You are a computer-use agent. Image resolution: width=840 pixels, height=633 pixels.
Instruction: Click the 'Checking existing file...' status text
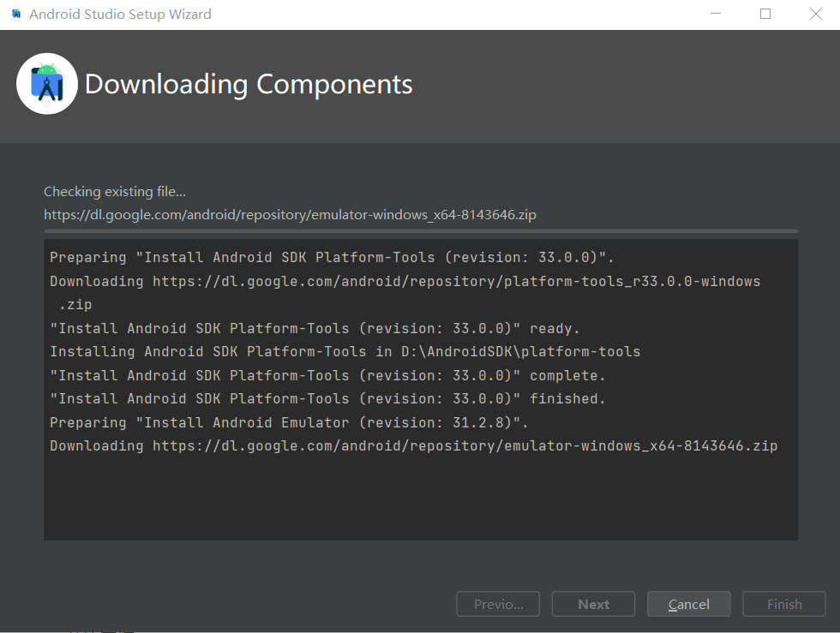tap(115, 192)
